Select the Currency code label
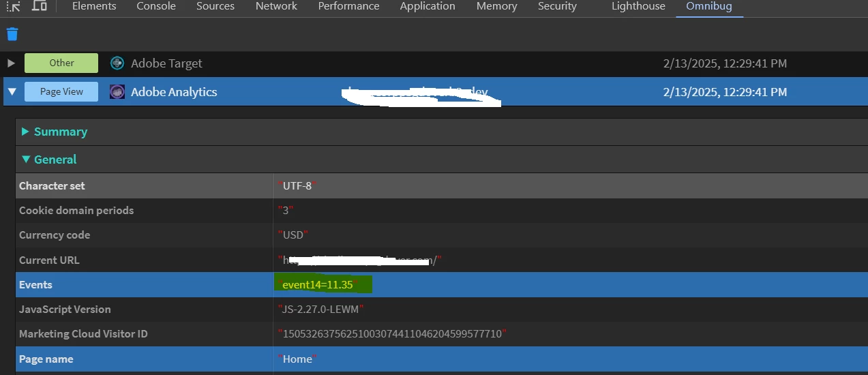Viewport: 868px width, 375px height. point(55,235)
